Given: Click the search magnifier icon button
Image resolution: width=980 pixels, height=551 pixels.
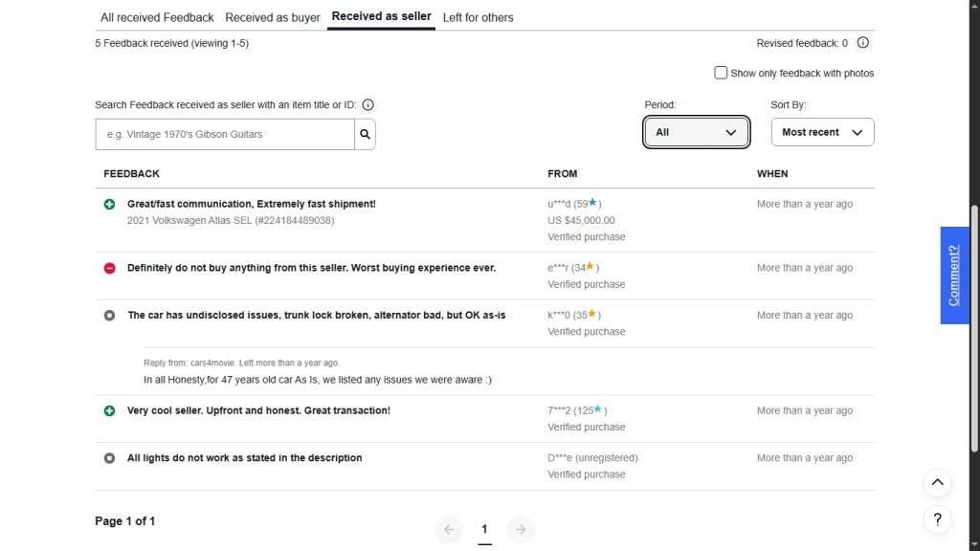Looking at the screenshot, I should [365, 135].
